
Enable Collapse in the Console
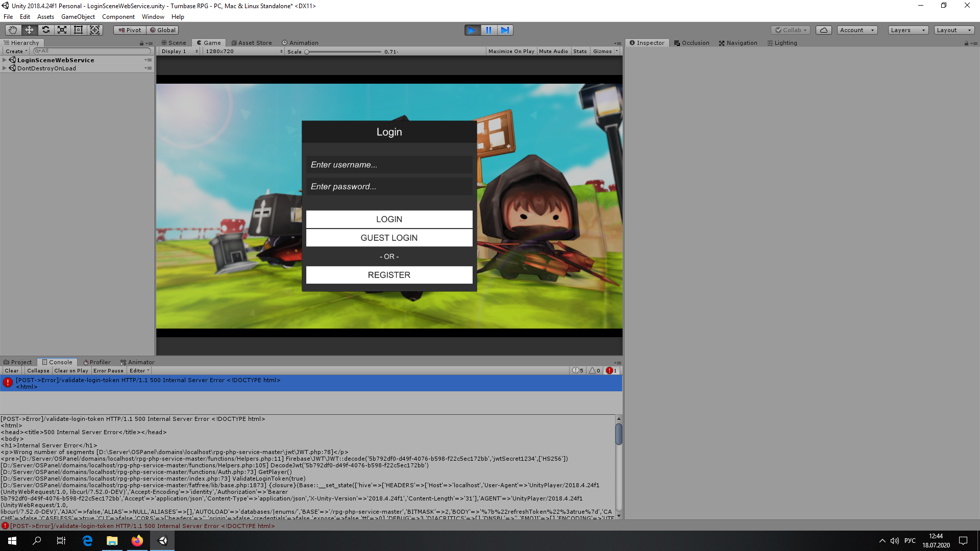38,370
